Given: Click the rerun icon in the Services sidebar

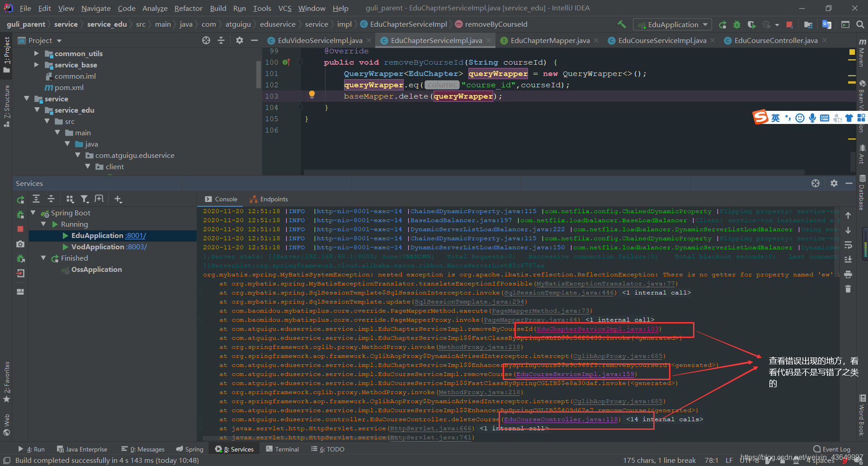Looking at the screenshot, I should 20,200.
